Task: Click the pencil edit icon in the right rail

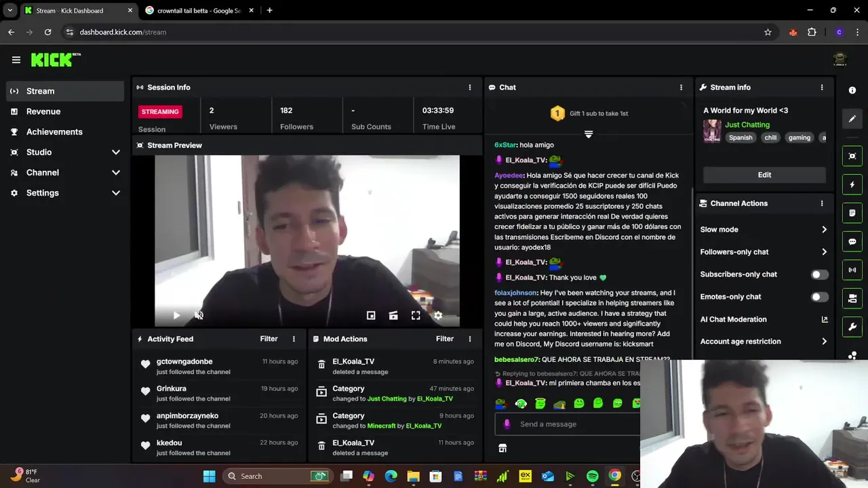Action: click(x=852, y=119)
